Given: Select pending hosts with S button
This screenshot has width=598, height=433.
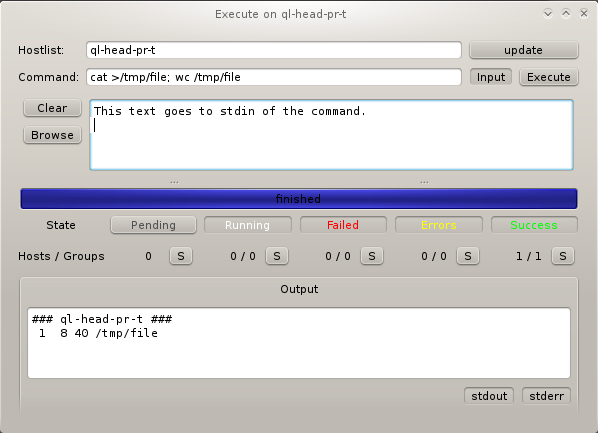Looking at the screenshot, I should (x=181, y=256).
